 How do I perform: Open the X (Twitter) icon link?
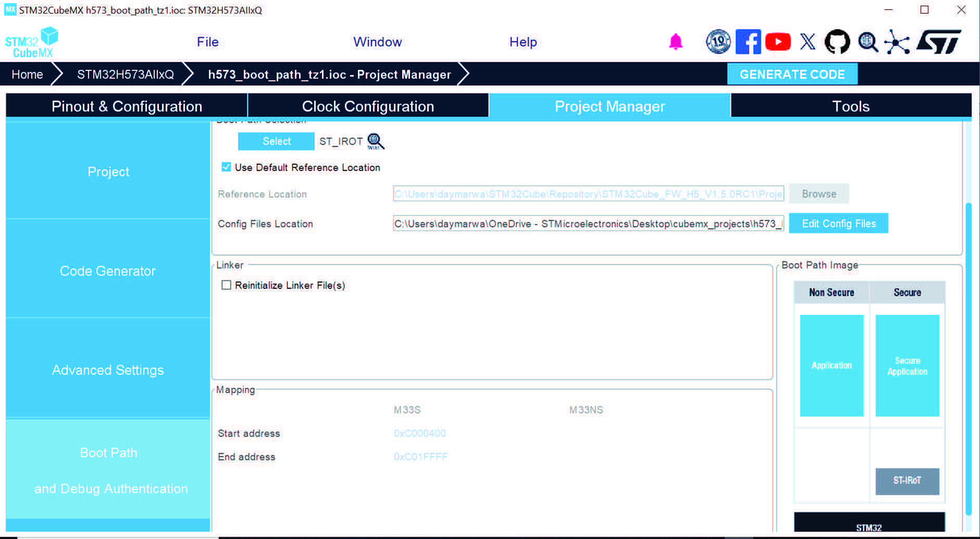(808, 42)
